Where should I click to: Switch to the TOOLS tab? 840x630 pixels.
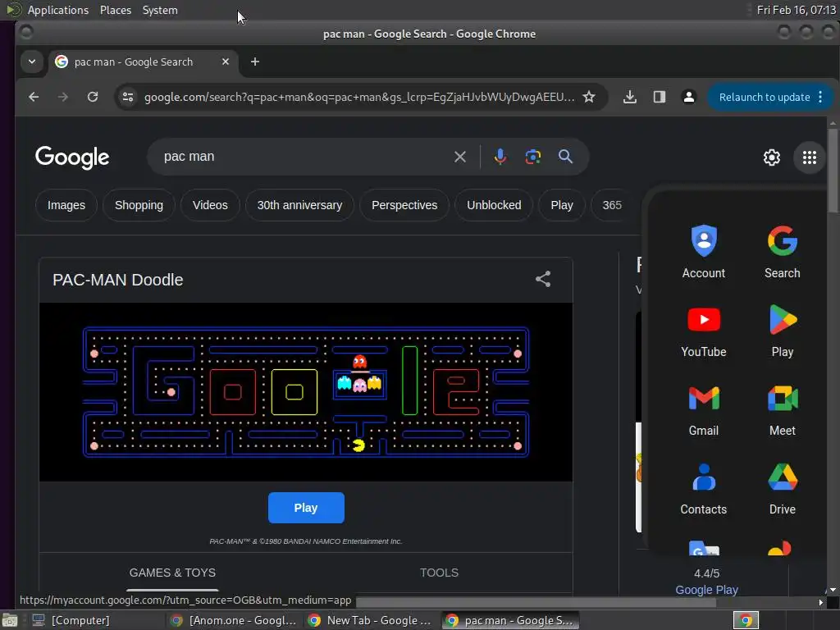(x=440, y=573)
